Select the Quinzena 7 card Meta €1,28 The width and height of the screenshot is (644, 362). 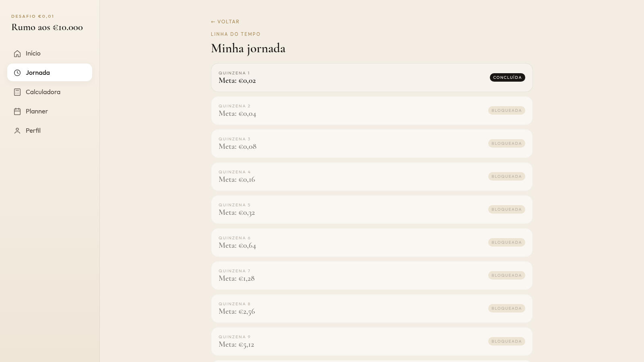(372, 276)
